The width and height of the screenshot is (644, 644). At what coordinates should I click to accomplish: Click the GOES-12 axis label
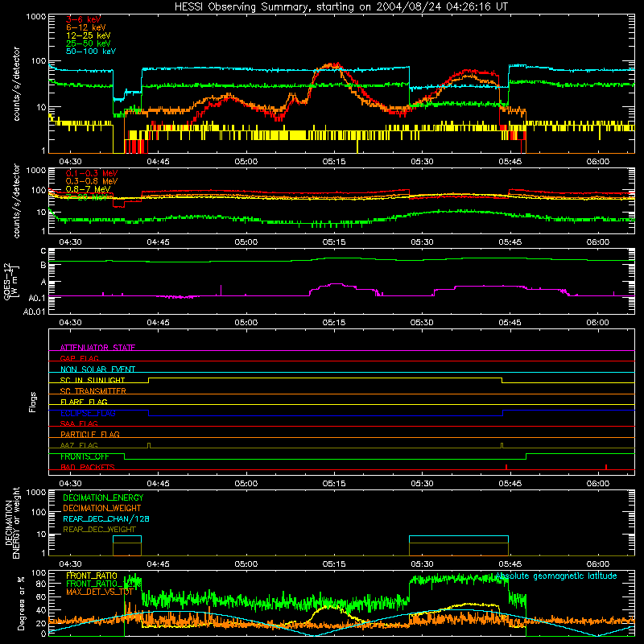7,282
